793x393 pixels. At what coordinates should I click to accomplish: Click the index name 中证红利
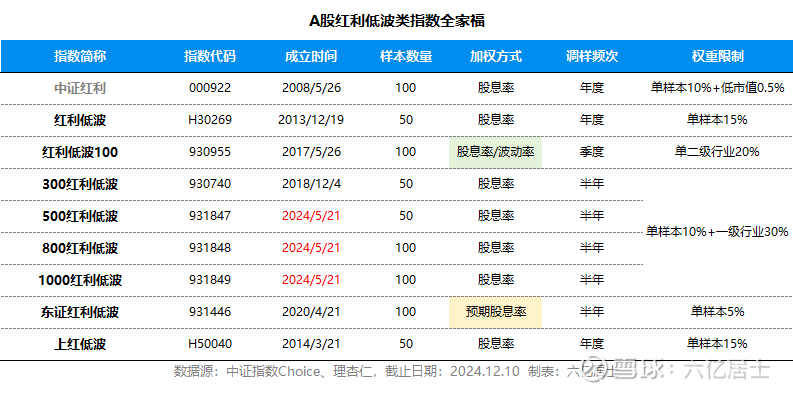80,89
